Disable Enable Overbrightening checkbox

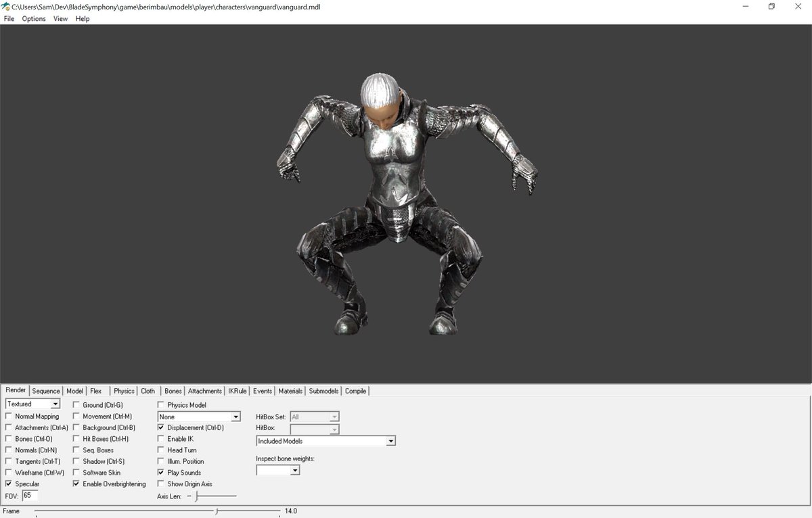point(109,484)
